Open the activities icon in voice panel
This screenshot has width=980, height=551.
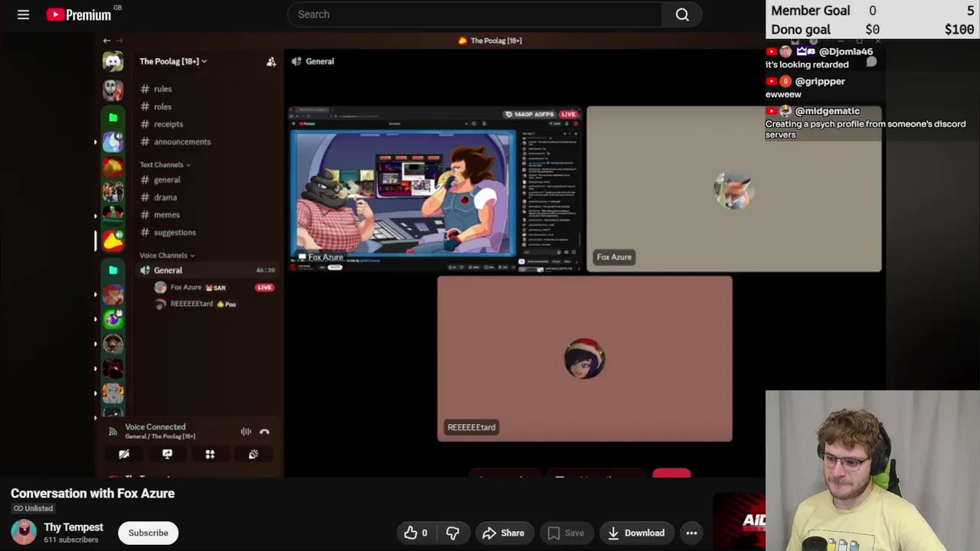[210, 455]
